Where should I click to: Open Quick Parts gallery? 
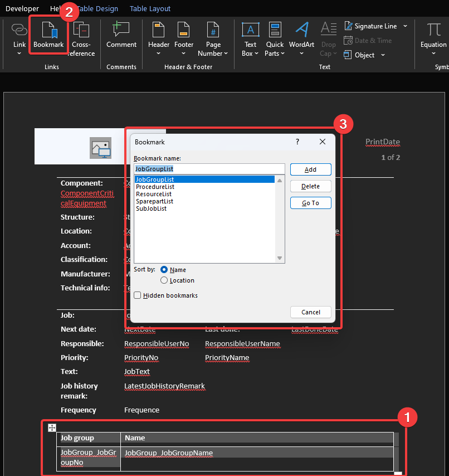[275, 39]
